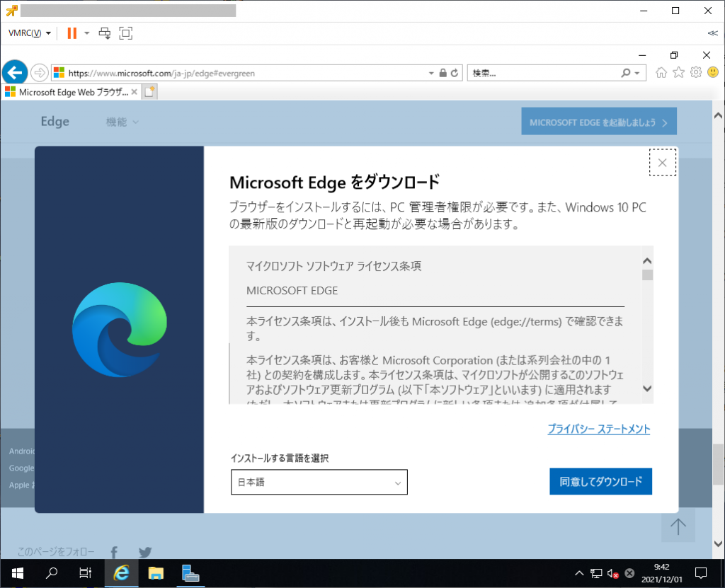Open the Windows Start menu
This screenshot has width=725, height=588.
(x=18, y=574)
